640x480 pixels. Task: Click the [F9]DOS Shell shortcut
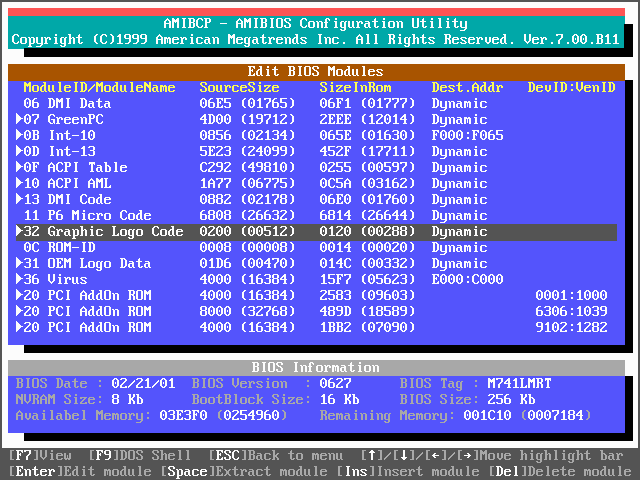click(140, 455)
